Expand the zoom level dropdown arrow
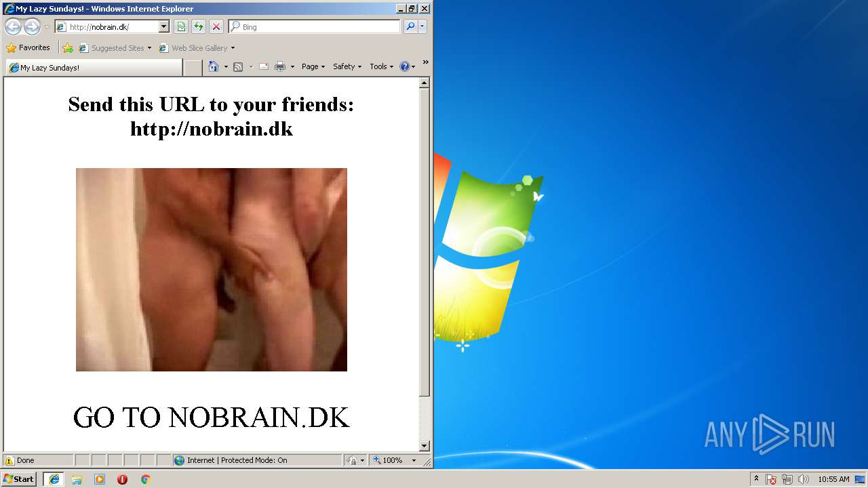868x488 pixels. click(x=414, y=460)
